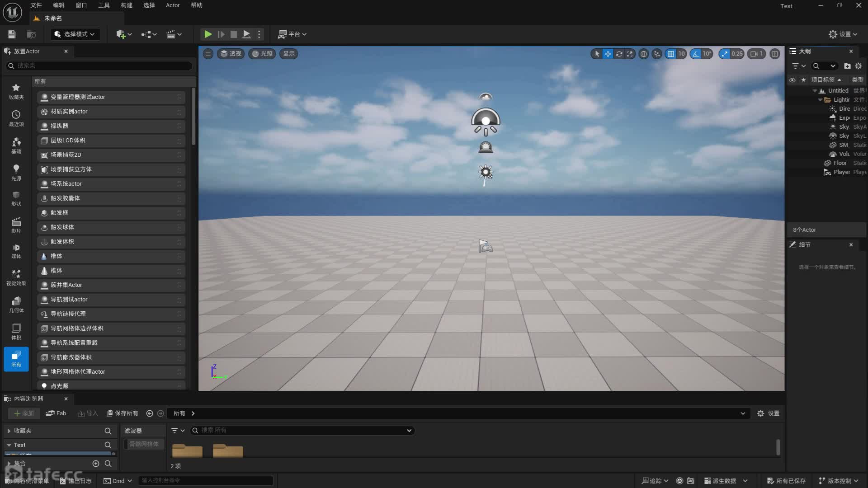Select the rotate gizmo tool
This screenshot has height=488, width=868.
click(x=619, y=54)
